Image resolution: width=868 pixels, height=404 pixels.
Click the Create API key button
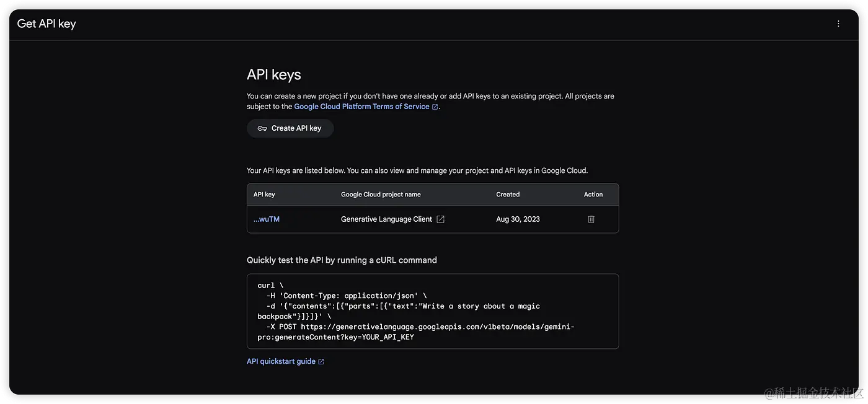click(x=290, y=128)
